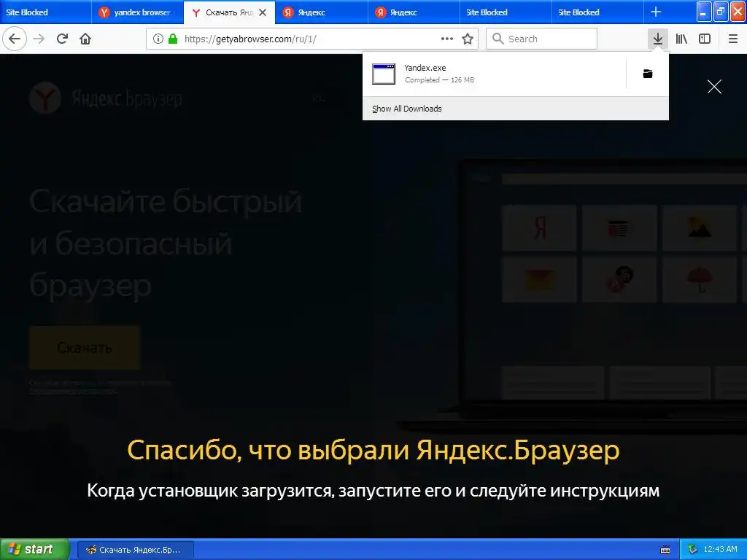Viewport: 747px width, 560px height.
Task: Open a new tab with plus button
Action: [656, 12]
